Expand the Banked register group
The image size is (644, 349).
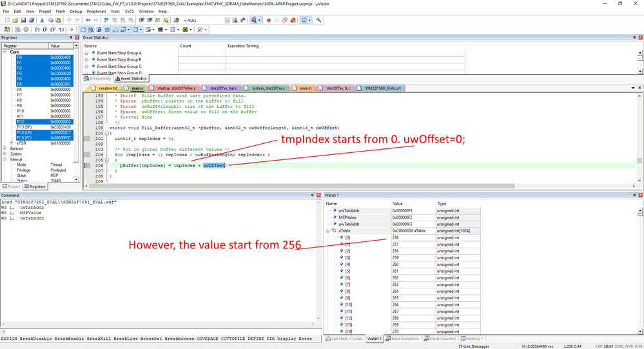5,149
